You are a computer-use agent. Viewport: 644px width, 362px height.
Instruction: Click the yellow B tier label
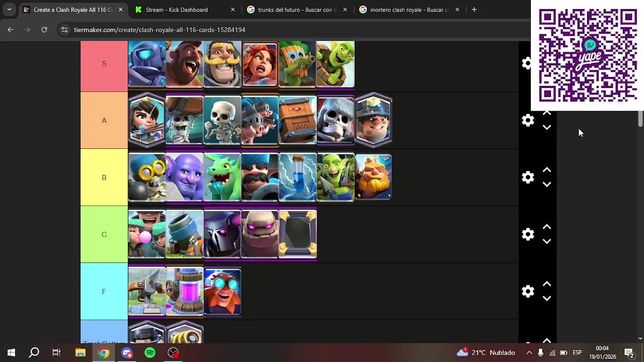tap(104, 177)
